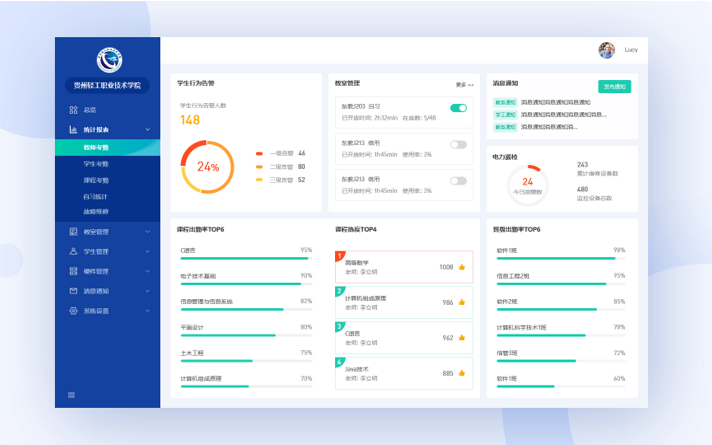Click the 480 monitored devices value
The image size is (712, 445).
[x=583, y=189]
